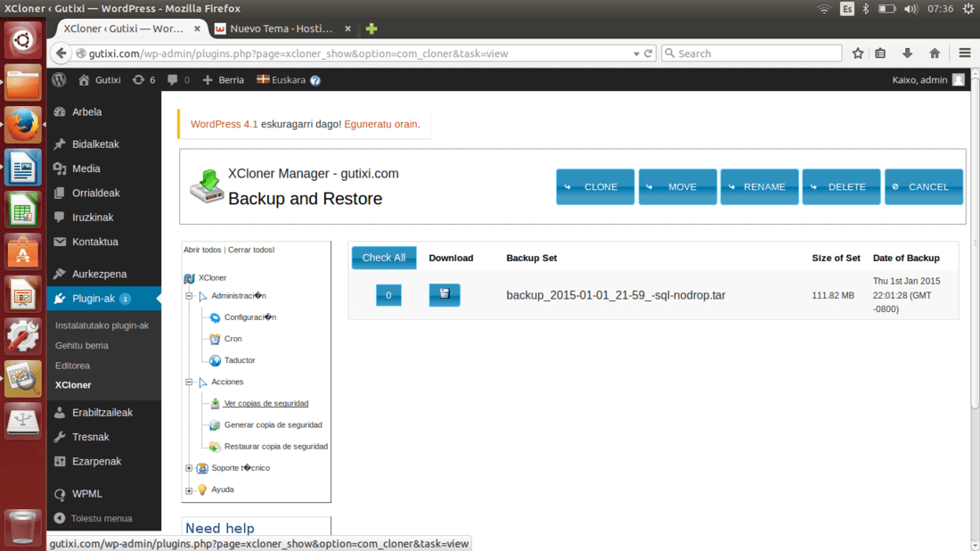Click the Firefox back arrow button
This screenshot has height=551, width=980.
coord(61,53)
